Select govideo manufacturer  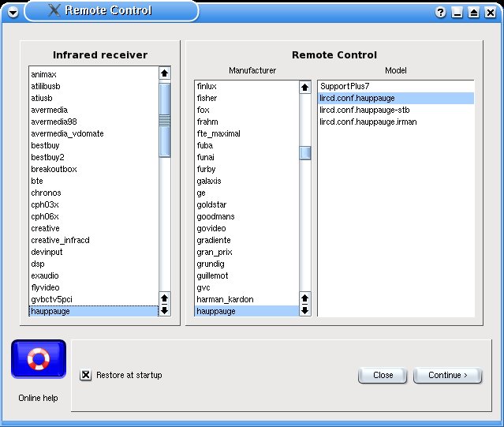[247, 228]
